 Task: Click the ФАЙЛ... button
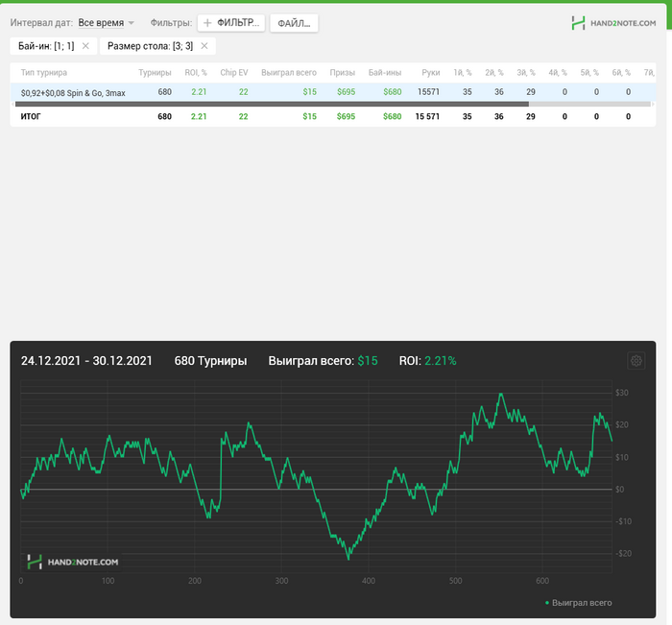pos(294,23)
